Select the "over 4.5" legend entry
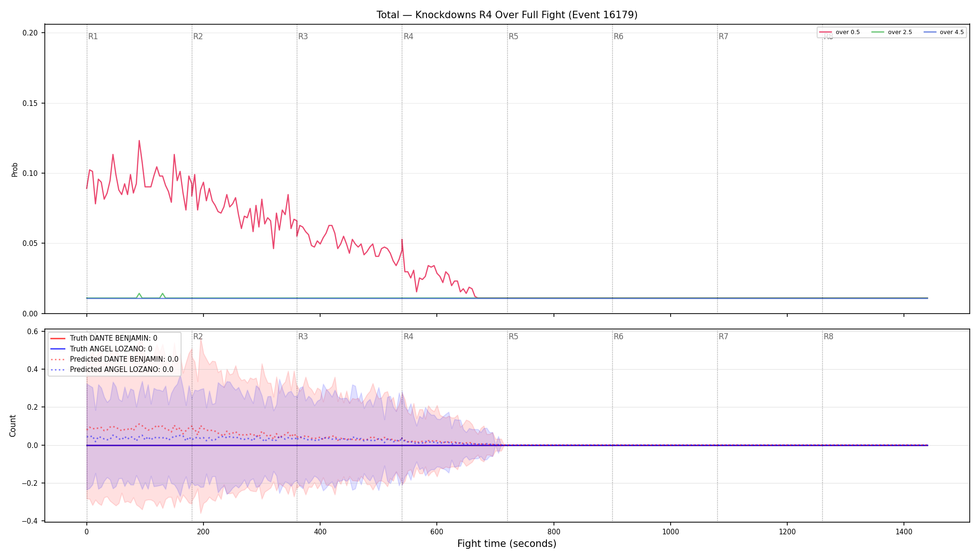Screen dimensions: 980x560 tap(944, 32)
